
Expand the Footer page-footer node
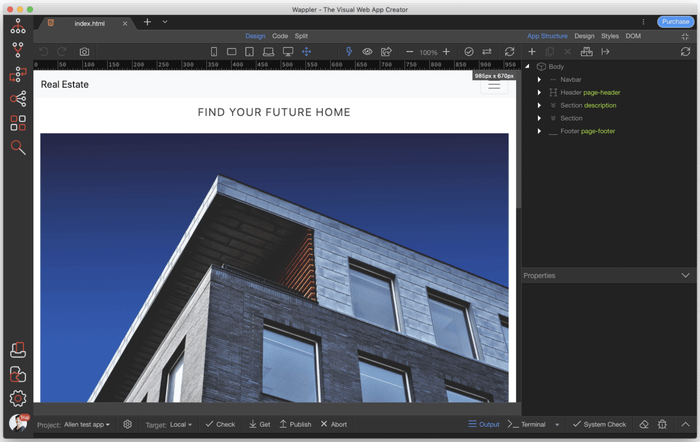tap(539, 131)
